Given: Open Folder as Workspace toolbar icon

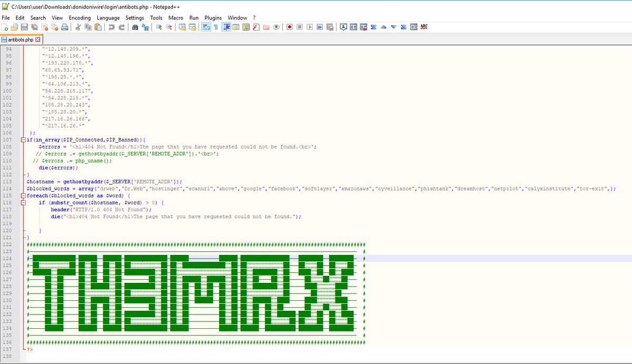Looking at the screenshot, I should pyautogui.click(x=266, y=27).
